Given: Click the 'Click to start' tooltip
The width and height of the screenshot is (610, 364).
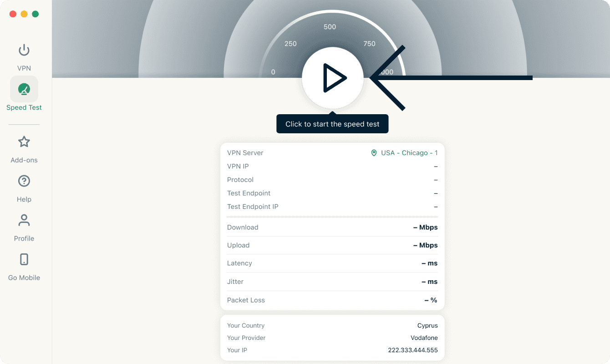Looking at the screenshot, I should (x=332, y=124).
